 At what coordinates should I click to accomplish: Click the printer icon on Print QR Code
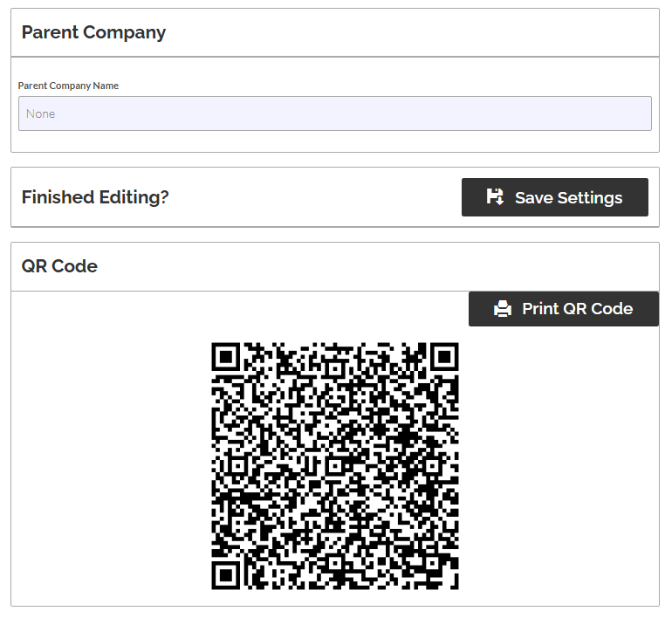tap(502, 309)
